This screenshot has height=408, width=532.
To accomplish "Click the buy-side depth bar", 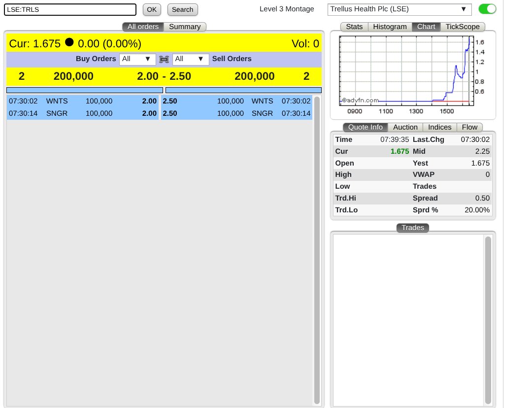I will (85, 90).
